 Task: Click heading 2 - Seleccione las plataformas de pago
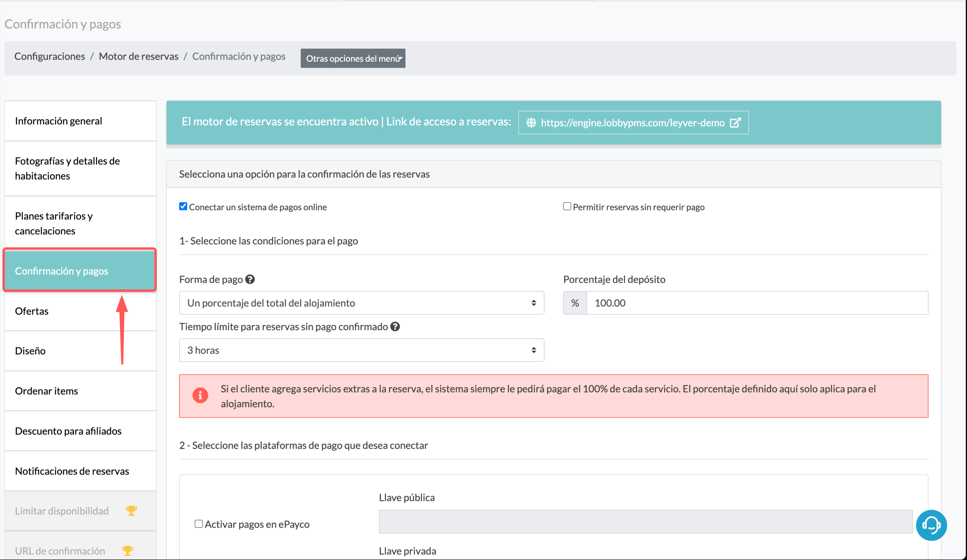pyautogui.click(x=303, y=445)
